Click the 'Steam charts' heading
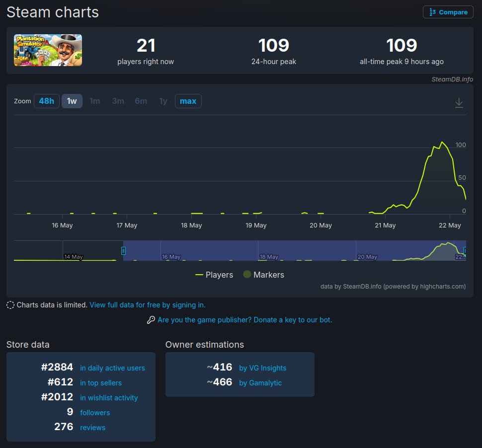Screen dimensions: 482x448 click(x=53, y=12)
